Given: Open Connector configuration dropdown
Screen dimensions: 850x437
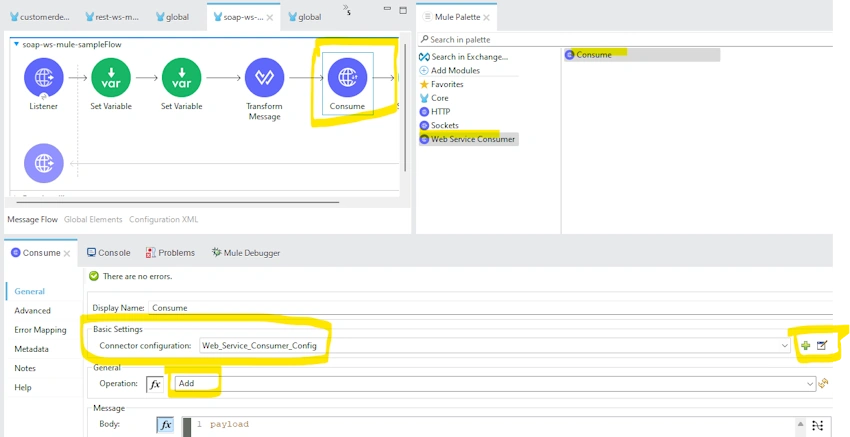Looking at the screenshot, I should tap(784, 345).
